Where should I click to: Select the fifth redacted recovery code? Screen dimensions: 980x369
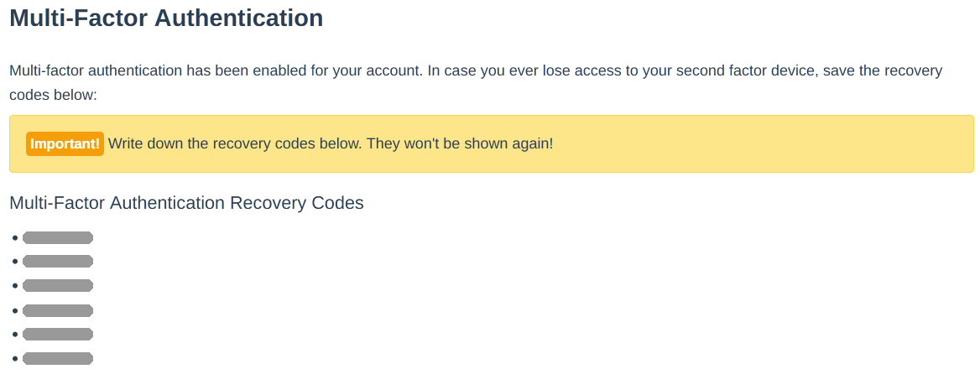pyautogui.click(x=58, y=335)
